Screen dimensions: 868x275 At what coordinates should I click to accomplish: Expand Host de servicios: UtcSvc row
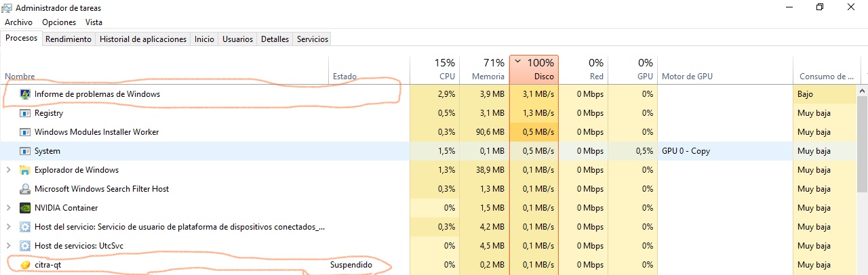[8, 246]
